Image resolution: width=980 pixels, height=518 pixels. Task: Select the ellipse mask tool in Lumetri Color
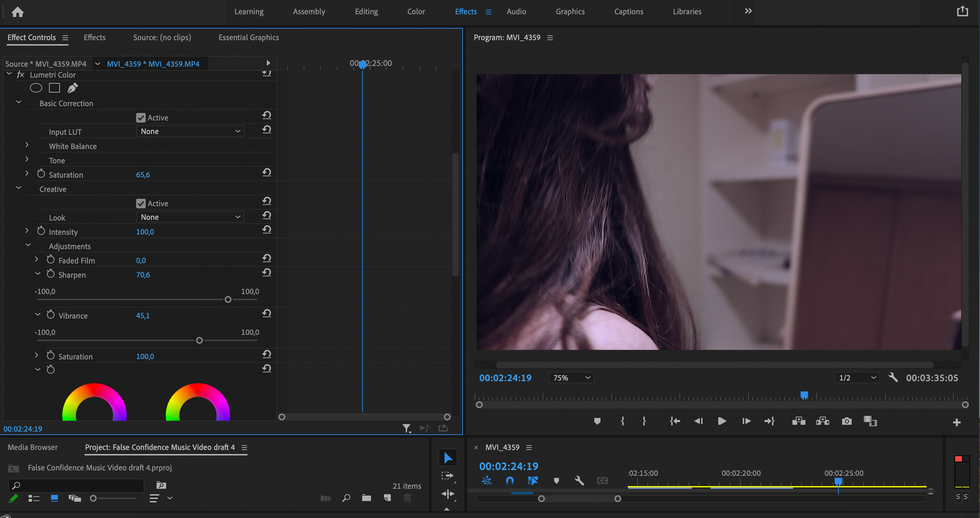(36, 88)
